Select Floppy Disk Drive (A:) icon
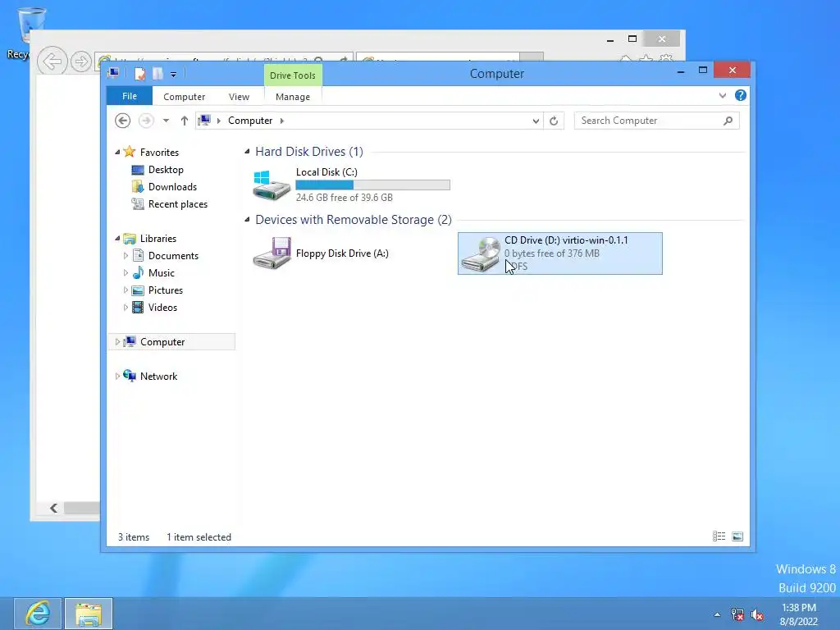This screenshot has height=630, width=840. pos(272,253)
